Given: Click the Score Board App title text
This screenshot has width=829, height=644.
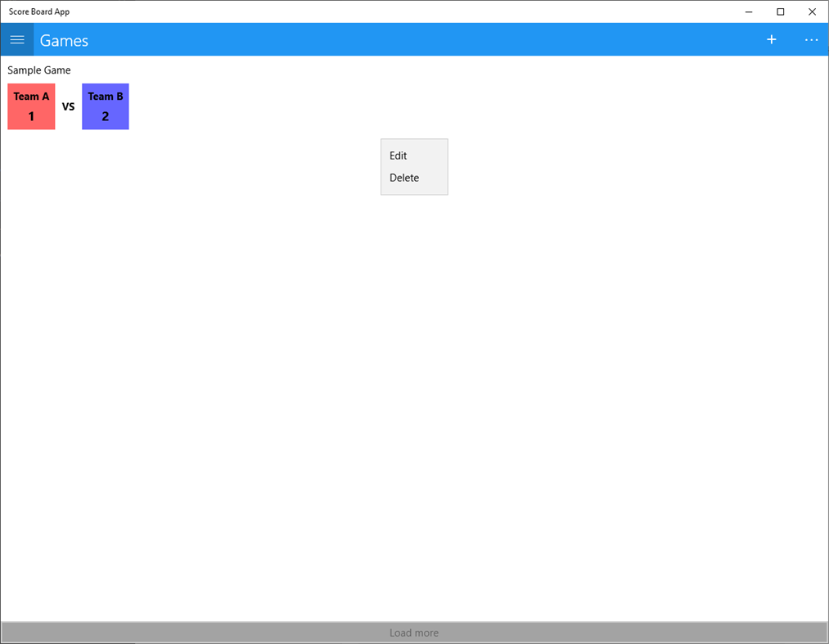Looking at the screenshot, I should click(x=38, y=11).
